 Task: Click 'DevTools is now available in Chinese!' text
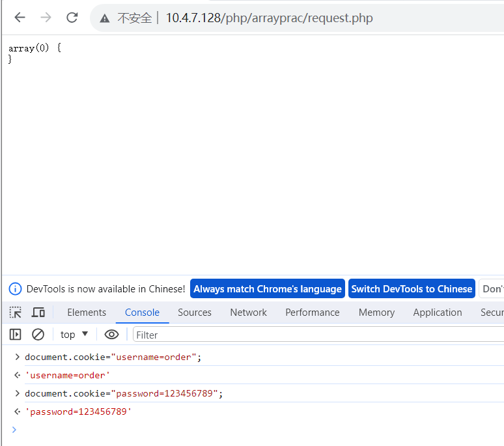[x=105, y=289]
